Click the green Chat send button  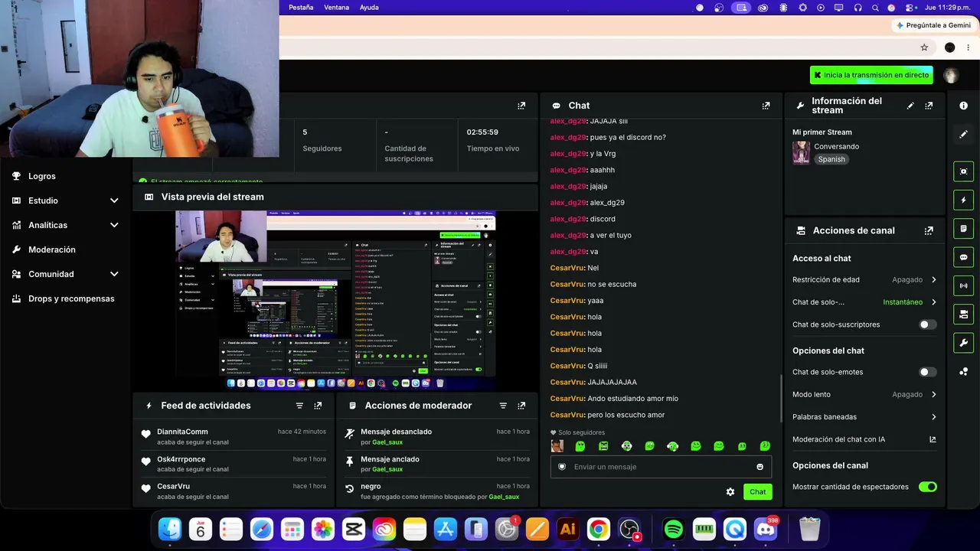coord(757,492)
